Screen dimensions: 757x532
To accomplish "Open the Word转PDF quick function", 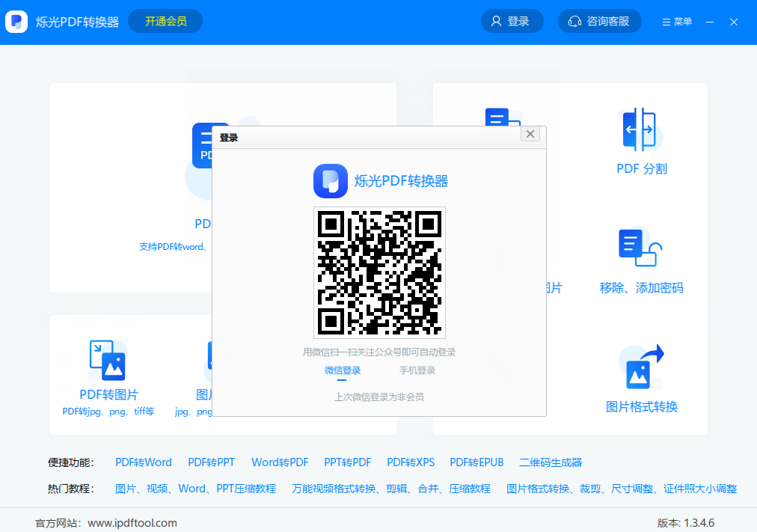I will [280, 462].
